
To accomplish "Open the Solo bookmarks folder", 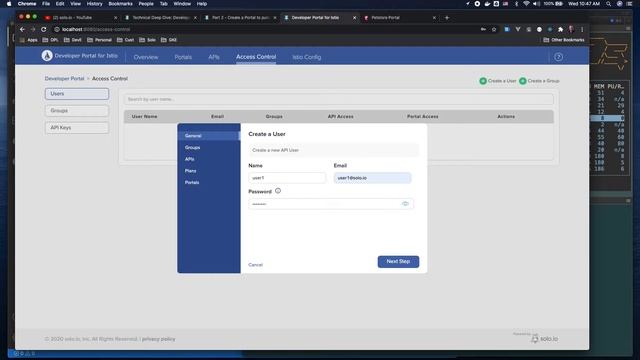I will 147,40.
